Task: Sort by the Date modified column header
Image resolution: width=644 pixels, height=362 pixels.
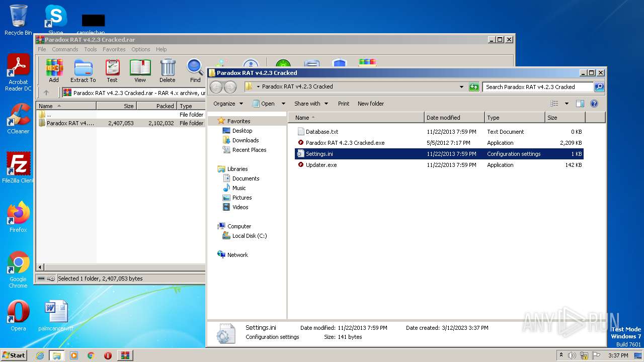Action: click(454, 118)
